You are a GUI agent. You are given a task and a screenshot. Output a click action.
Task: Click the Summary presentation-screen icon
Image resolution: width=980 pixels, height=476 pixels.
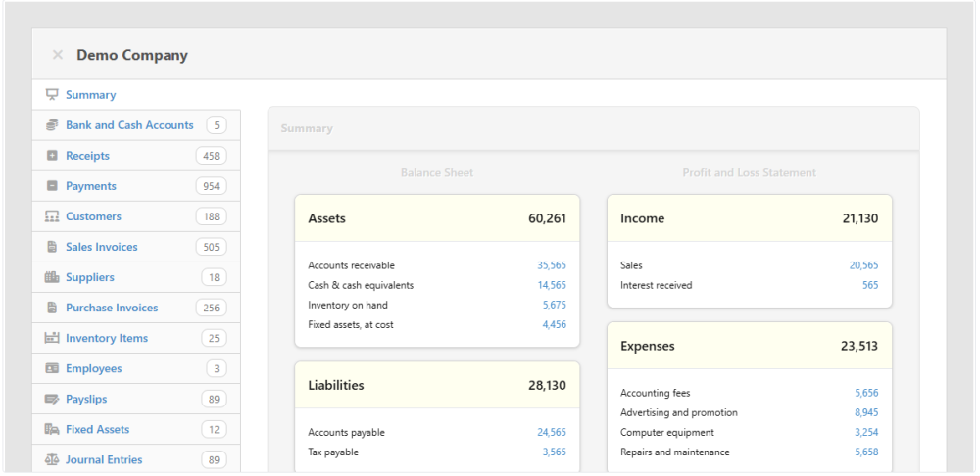click(52, 95)
